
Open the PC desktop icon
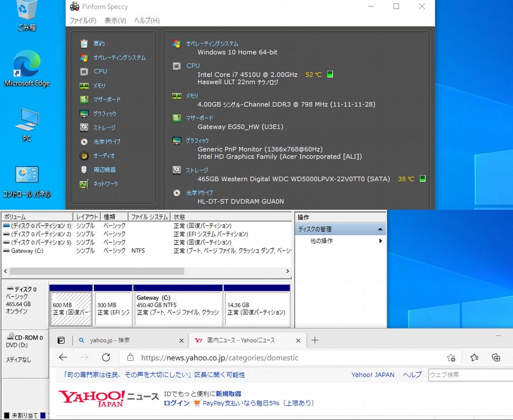[x=27, y=125]
